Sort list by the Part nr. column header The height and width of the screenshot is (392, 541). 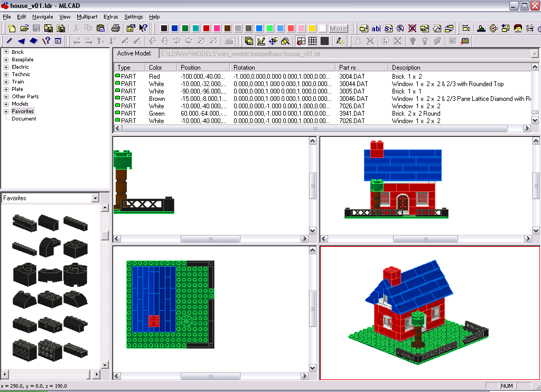[x=361, y=67]
